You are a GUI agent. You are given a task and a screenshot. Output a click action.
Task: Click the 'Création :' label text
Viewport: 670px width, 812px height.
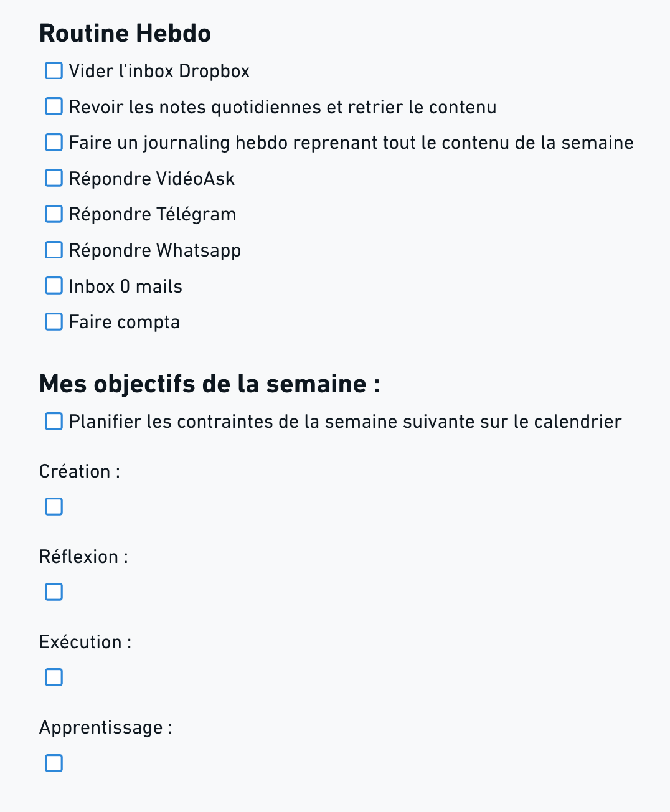point(79,471)
